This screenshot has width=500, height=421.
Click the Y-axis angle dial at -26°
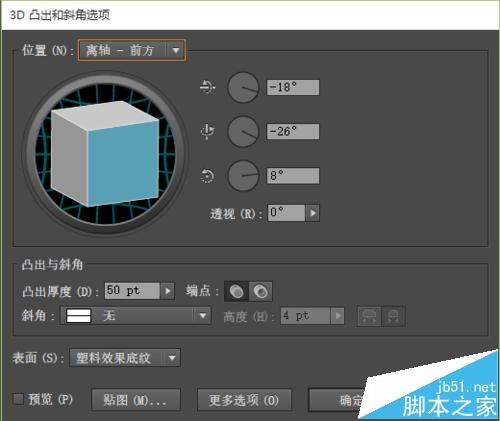click(243, 131)
